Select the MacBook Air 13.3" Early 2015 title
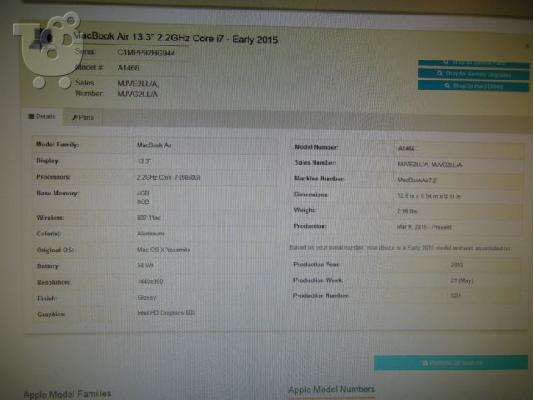Screen dimensions: 534x400 pyautogui.click(x=176, y=38)
